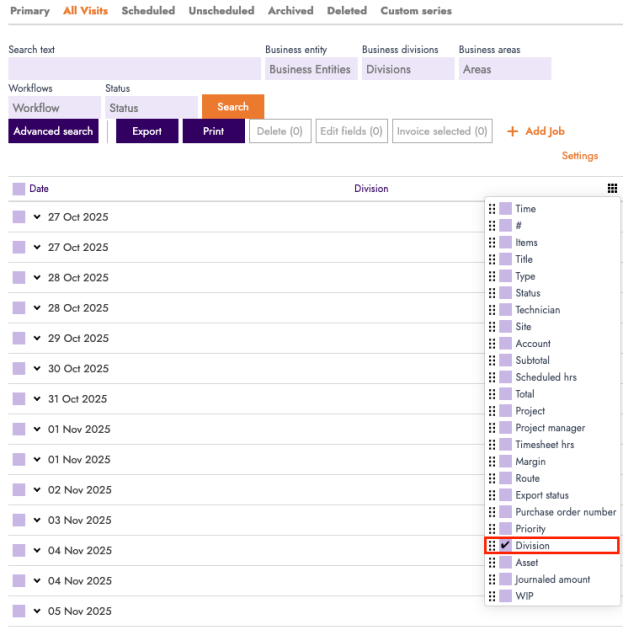Enable the Status column checkbox
The height and width of the screenshot is (630, 623).
click(506, 293)
